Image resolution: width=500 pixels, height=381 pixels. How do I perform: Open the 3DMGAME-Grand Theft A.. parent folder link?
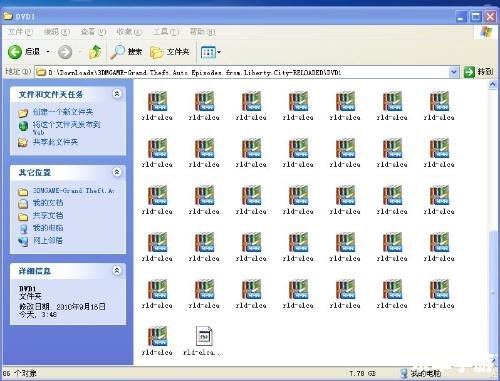[73, 191]
